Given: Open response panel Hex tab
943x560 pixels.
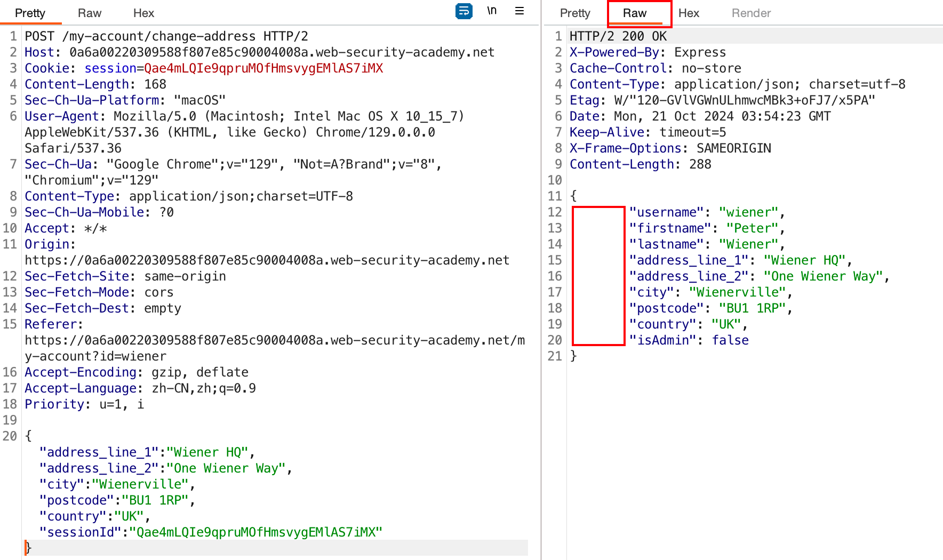Looking at the screenshot, I should coord(689,13).
